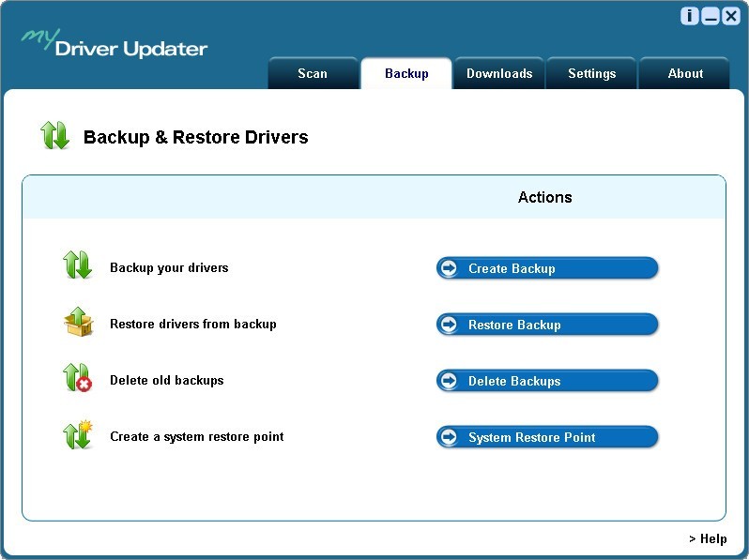The width and height of the screenshot is (749, 560).
Task: Select the Backup tab
Action: pyautogui.click(x=406, y=73)
